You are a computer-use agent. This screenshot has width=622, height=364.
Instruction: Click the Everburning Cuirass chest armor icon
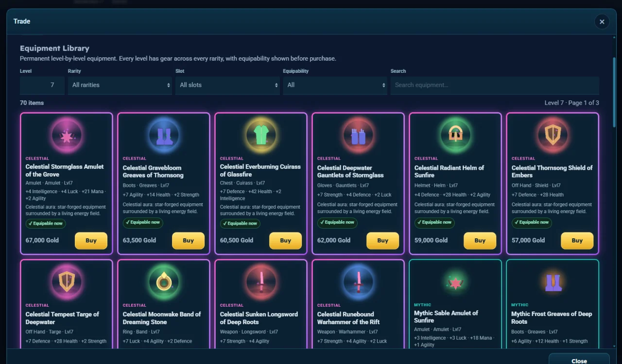point(261,136)
